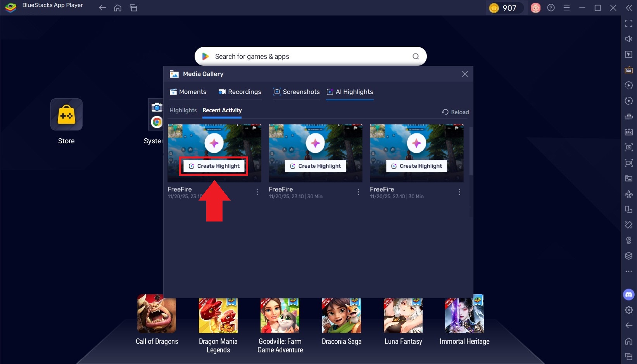The height and width of the screenshot is (364, 637).
Task: Open the hamburger menu in title bar
Action: (x=566, y=8)
